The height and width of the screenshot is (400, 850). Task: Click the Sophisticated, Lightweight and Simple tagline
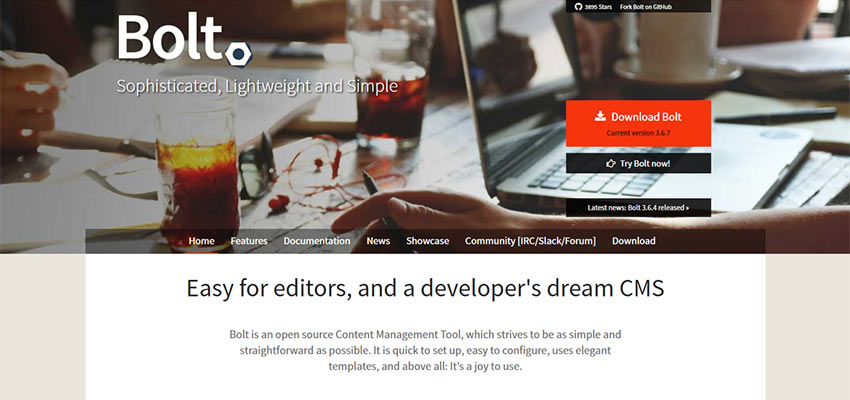(x=257, y=87)
